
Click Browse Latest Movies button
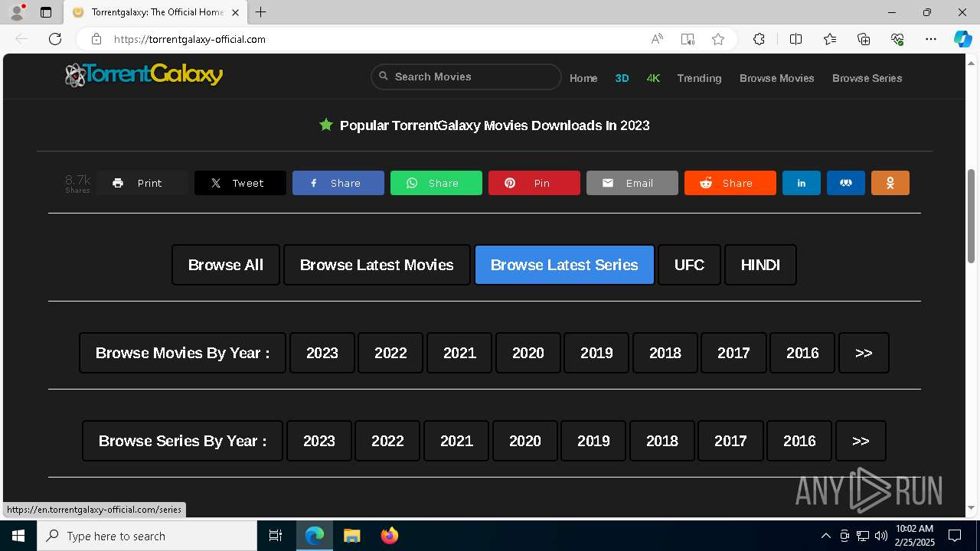pyautogui.click(x=377, y=265)
